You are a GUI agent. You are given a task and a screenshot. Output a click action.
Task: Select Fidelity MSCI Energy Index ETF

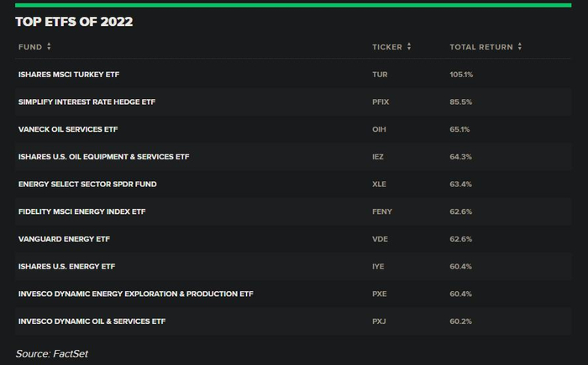click(81, 211)
